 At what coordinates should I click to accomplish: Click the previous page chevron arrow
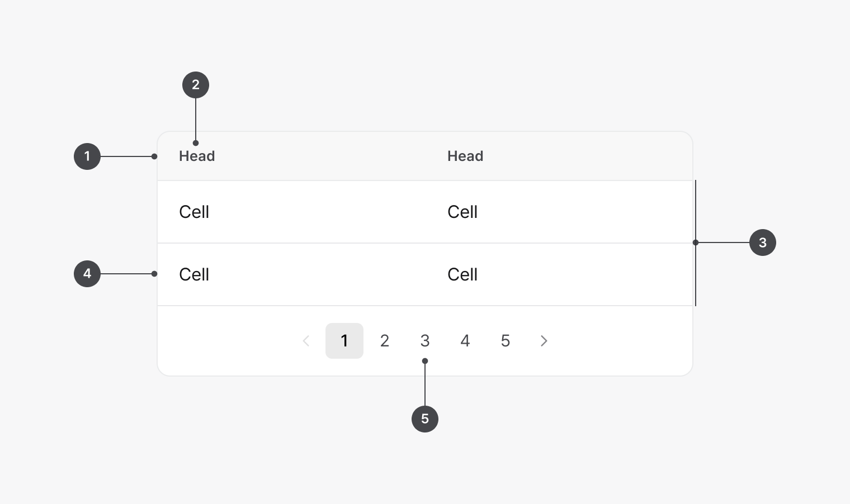tap(306, 341)
